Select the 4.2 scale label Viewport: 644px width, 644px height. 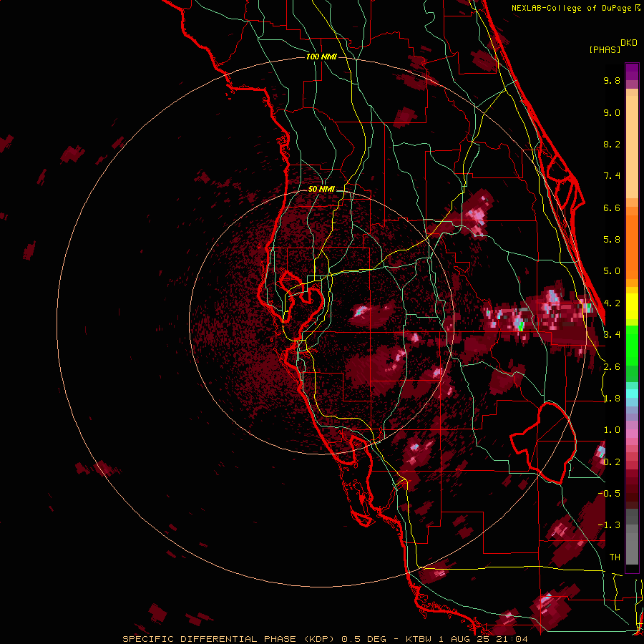pos(612,303)
